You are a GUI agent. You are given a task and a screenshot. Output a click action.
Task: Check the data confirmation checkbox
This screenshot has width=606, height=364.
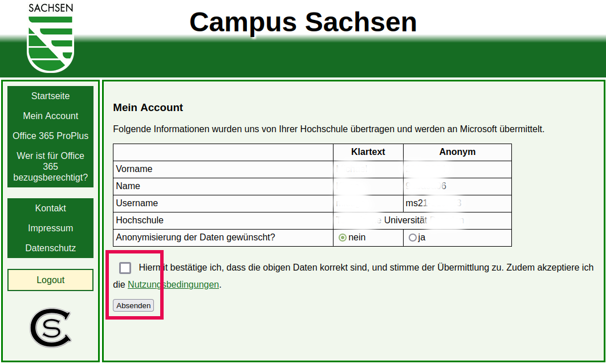125,268
